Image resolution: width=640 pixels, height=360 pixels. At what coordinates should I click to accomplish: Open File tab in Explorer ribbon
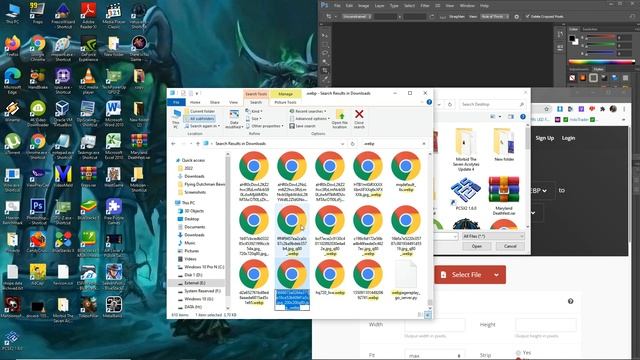point(176,102)
